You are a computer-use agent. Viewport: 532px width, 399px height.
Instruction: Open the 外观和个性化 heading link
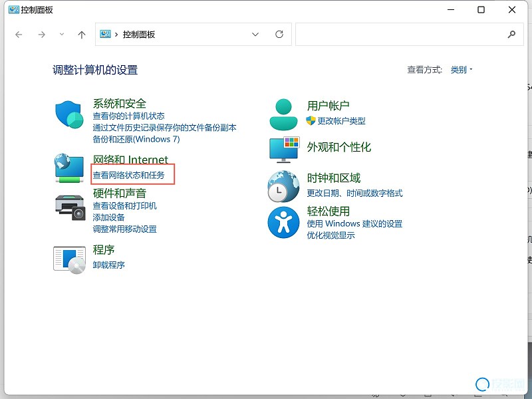pos(339,147)
